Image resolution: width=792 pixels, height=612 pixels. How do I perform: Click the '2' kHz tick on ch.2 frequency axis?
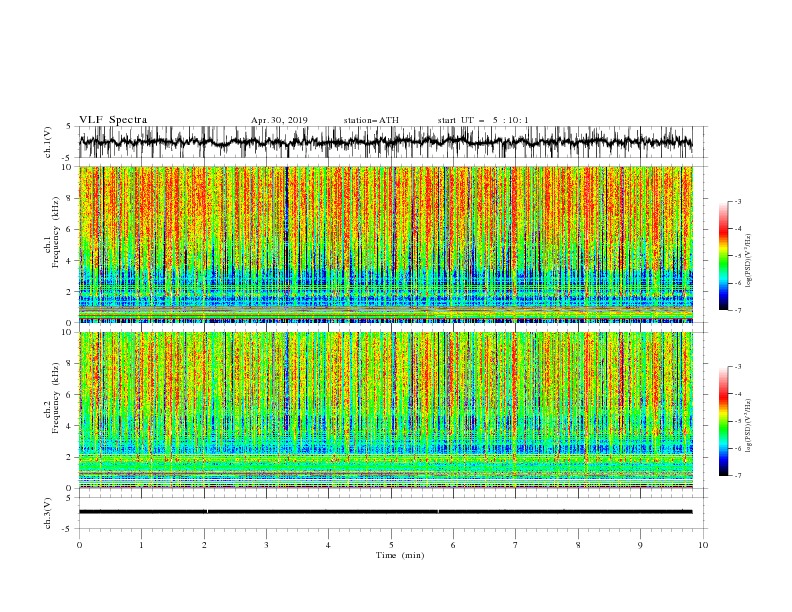click(x=69, y=457)
